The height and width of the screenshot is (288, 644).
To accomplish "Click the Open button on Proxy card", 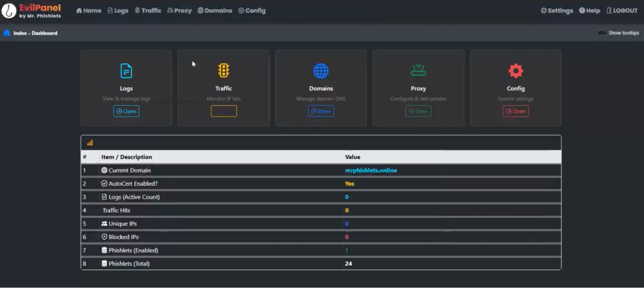I will point(418,111).
